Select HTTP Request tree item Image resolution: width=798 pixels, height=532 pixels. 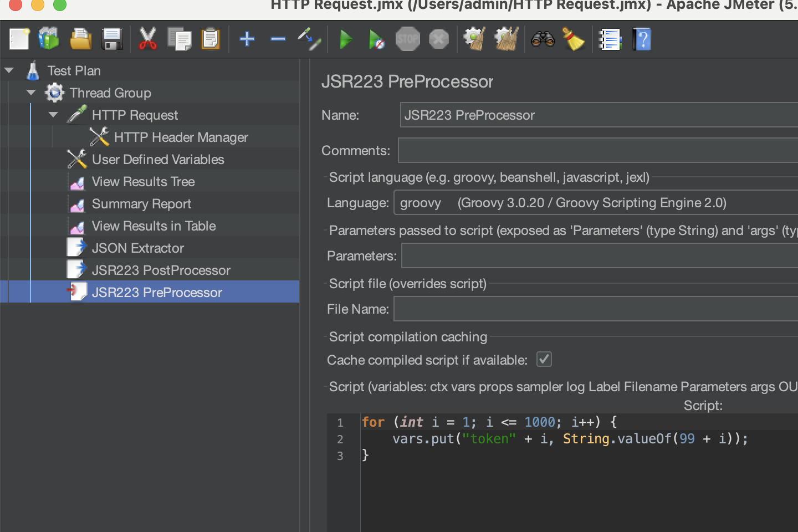point(135,115)
